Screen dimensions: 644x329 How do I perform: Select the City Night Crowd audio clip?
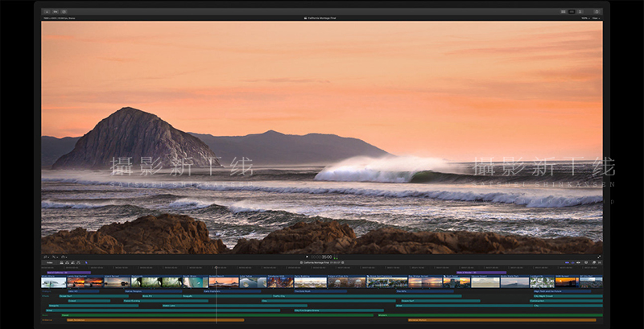tap(568, 296)
